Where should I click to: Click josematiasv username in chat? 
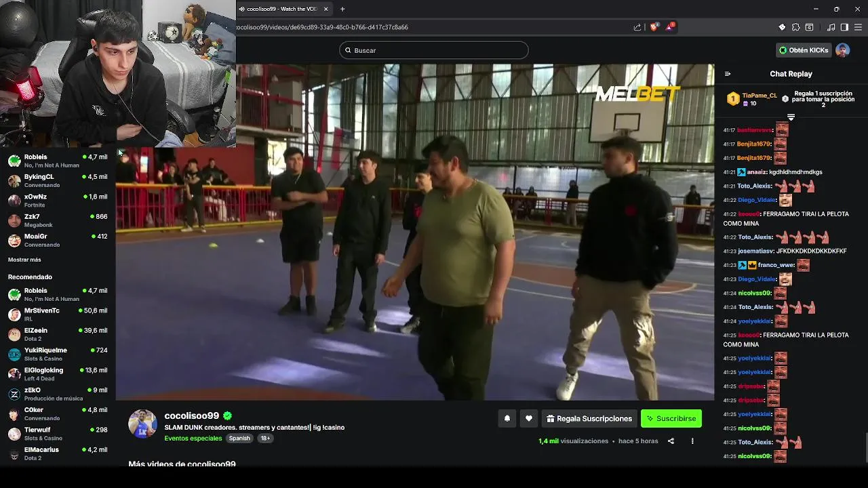[x=755, y=251]
